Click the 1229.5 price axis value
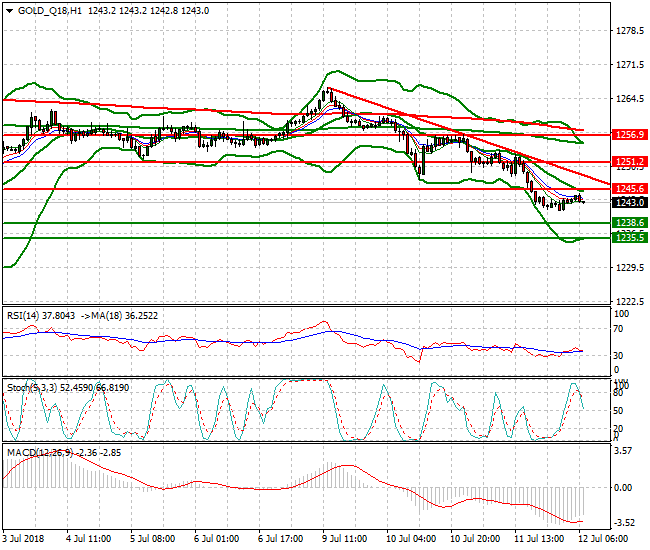The height and width of the screenshot is (550, 650). pyautogui.click(x=630, y=268)
